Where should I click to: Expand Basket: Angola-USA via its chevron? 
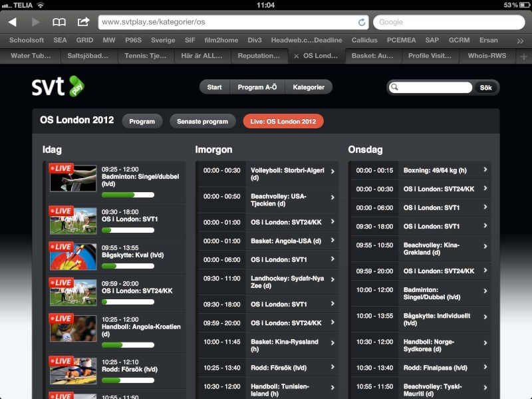(x=332, y=240)
